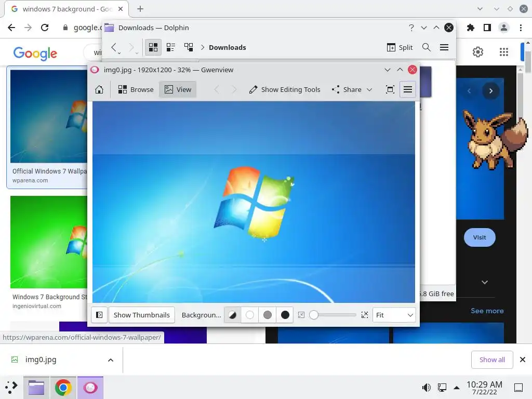Select black background color swatch
This screenshot has height=399, width=532.
285,315
